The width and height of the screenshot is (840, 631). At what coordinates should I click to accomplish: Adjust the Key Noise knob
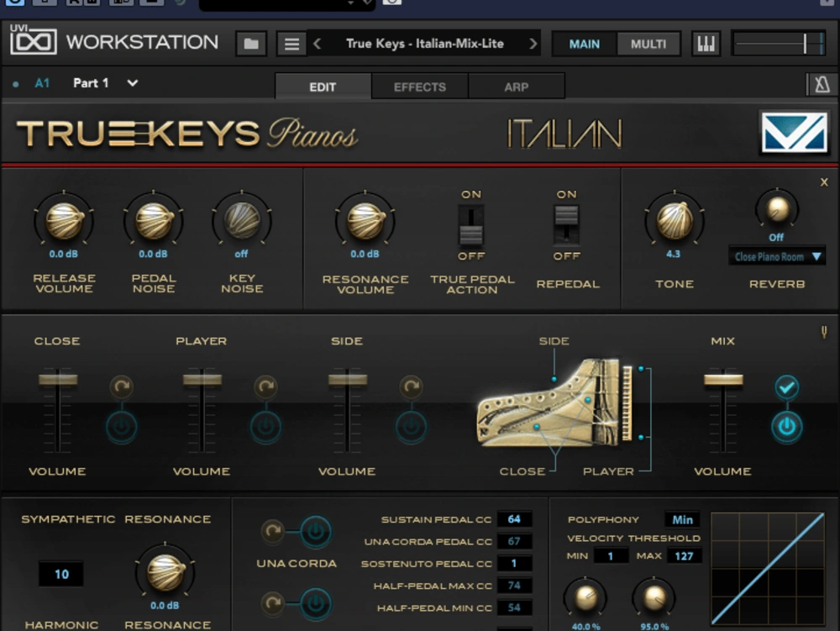coord(242,221)
